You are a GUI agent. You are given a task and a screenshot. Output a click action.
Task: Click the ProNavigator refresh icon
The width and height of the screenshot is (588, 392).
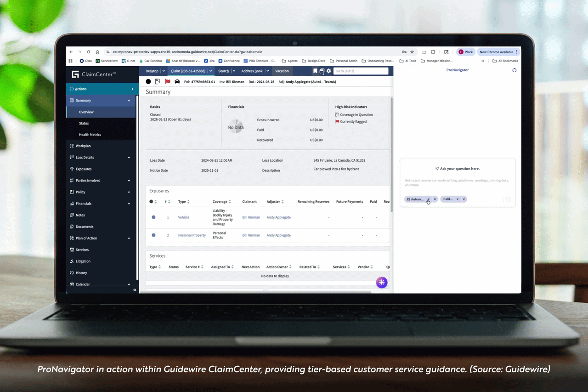pyautogui.click(x=514, y=70)
